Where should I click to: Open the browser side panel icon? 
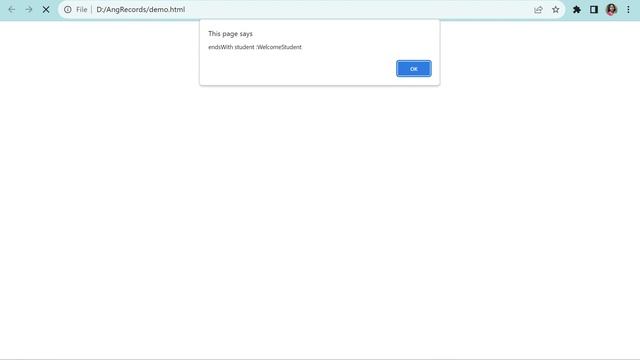point(594,9)
